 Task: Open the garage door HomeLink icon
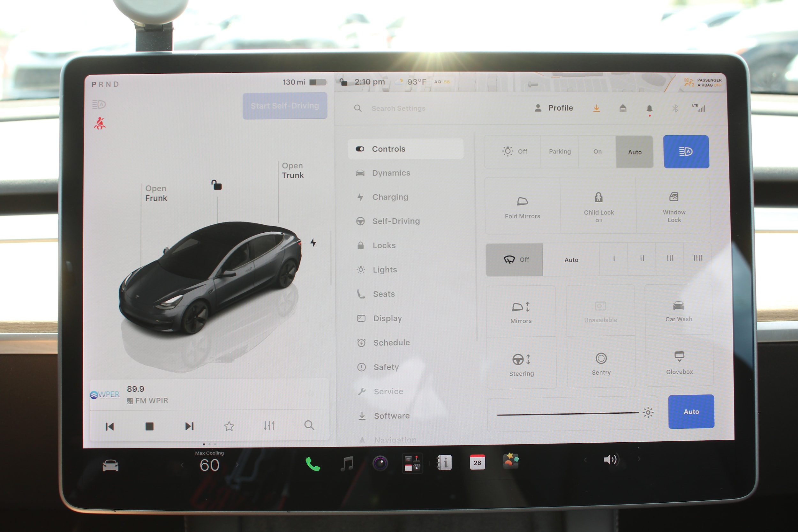tap(622, 108)
